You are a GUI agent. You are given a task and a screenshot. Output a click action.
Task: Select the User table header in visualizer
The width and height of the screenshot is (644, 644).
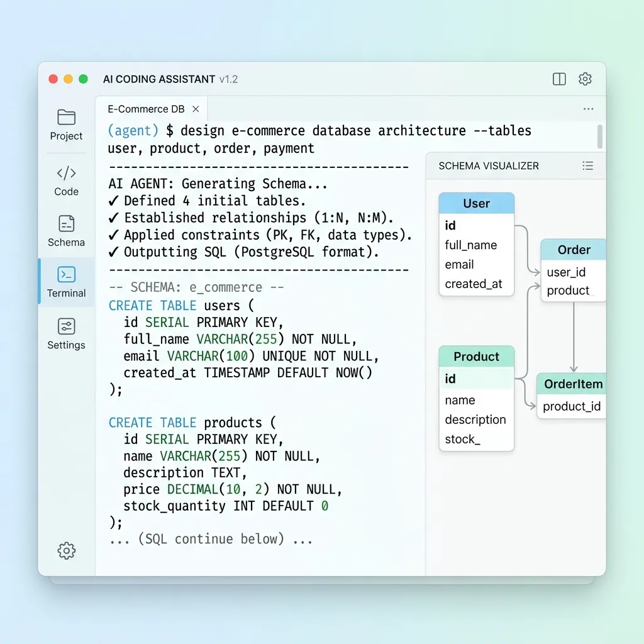(x=477, y=203)
